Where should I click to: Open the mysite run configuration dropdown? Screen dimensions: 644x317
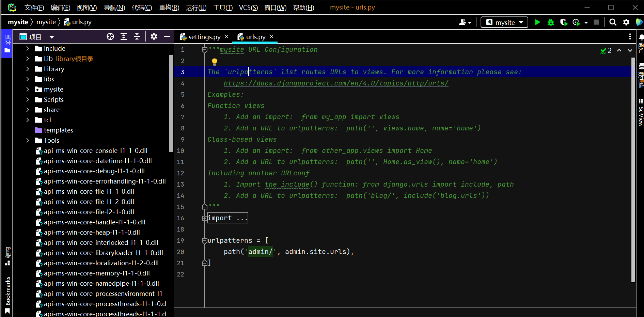tap(504, 22)
